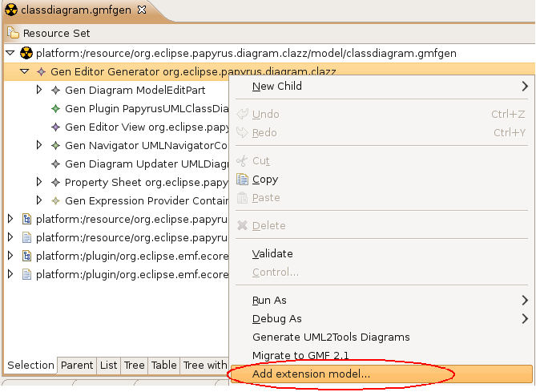Click the Property Sheet node icon
The height and width of the screenshot is (392, 536).
pos(55,183)
